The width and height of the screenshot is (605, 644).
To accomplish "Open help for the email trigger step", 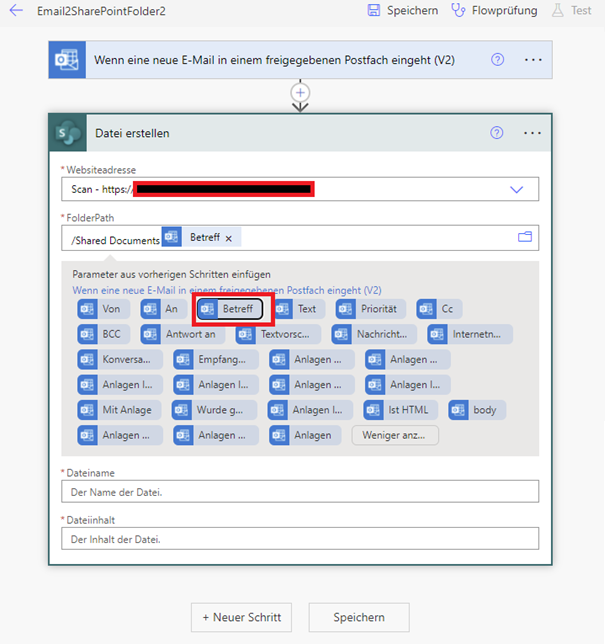I will pyautogui.click(x=497, y=60).
